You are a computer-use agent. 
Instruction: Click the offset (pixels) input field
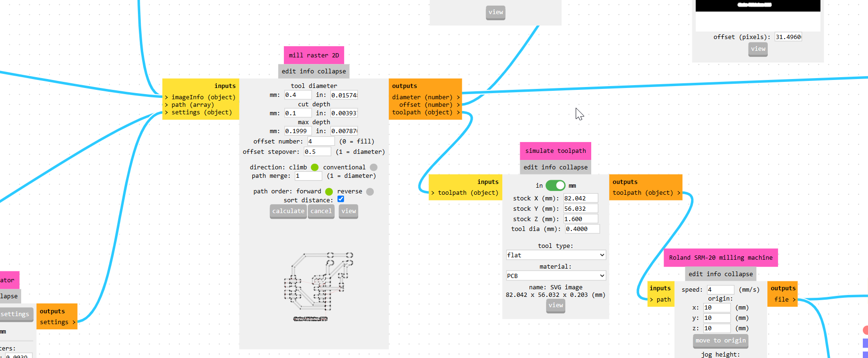pyautogui.click(x=788, y=37)
